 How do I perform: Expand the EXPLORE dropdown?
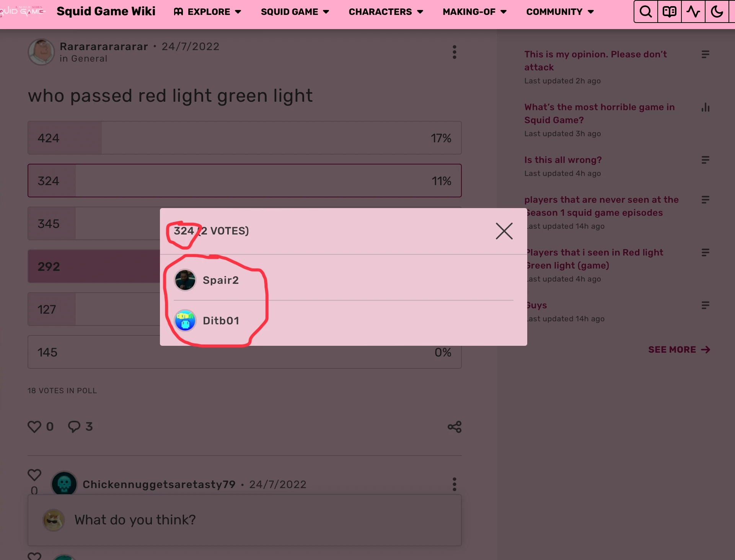tap(208, 11)
